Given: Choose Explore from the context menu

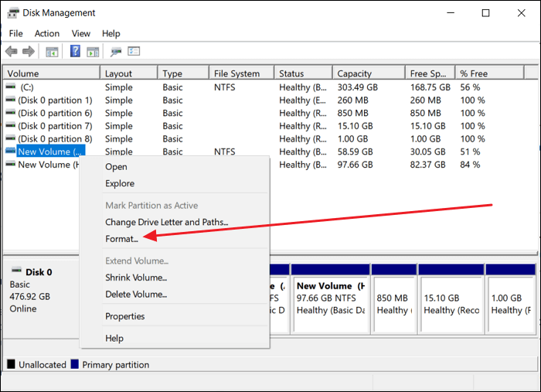Looking at the screenshot, I should [175, 183].
